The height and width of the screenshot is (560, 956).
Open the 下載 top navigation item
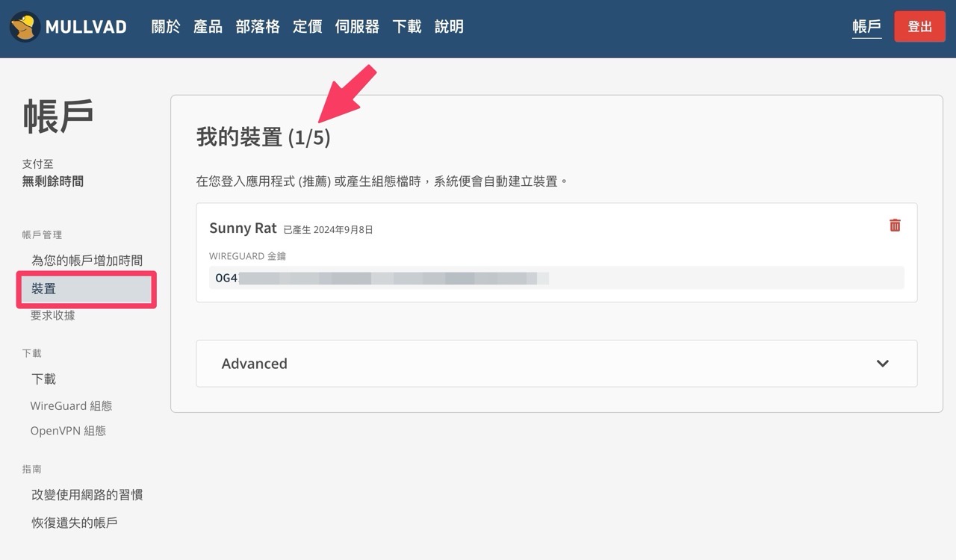coord(407,27)
